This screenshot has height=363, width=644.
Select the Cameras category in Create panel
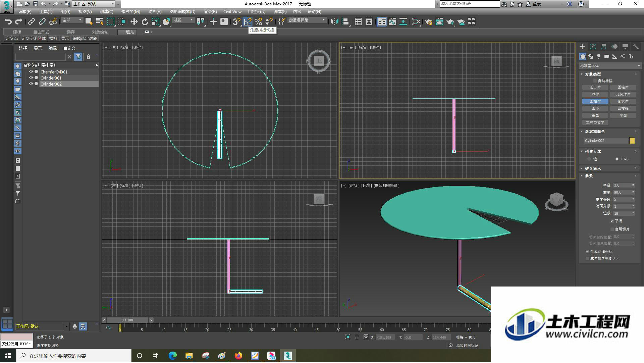pos(607,56)
